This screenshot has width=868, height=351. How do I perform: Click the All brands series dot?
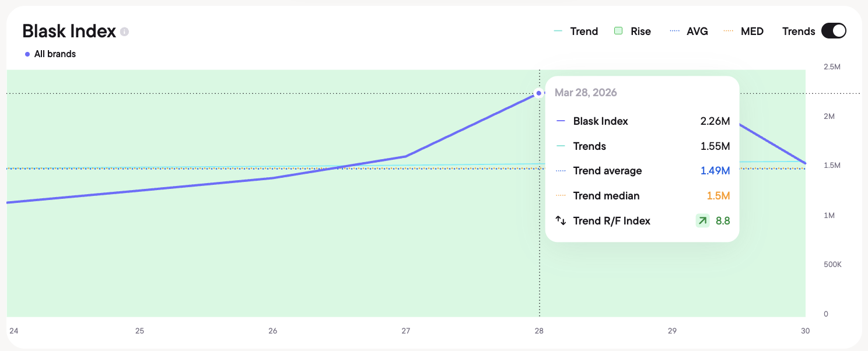point(27,54)
